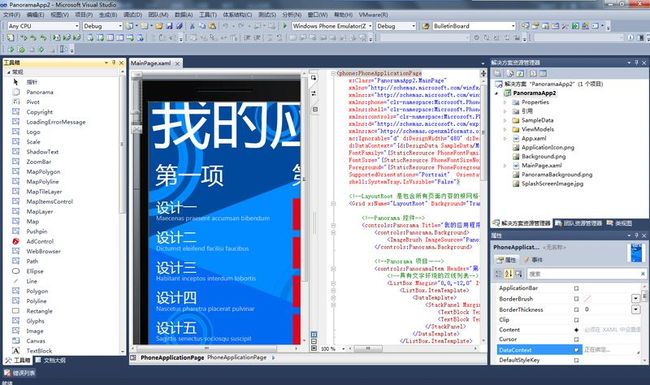Sort properties alphabetically with A-Z icon
The image size is (650, 385).
(509, 274)
